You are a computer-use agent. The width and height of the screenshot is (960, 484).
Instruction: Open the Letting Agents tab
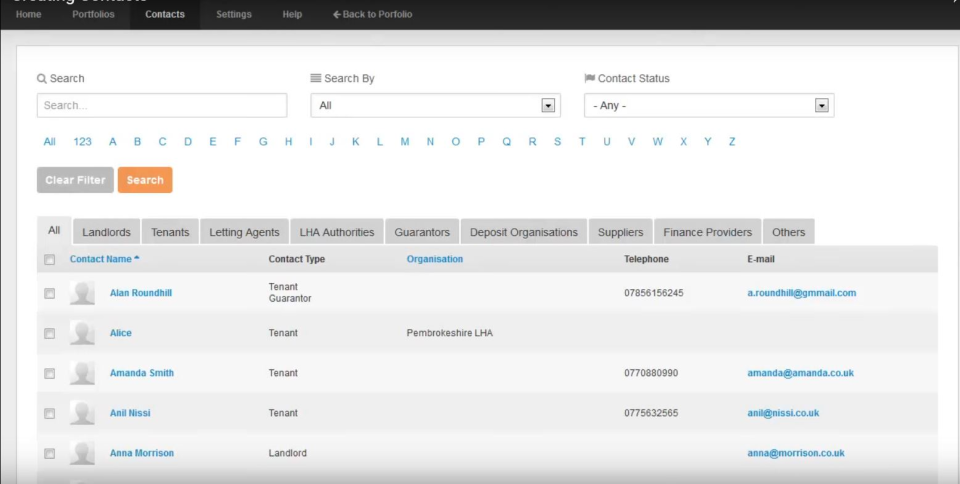tap(244, 232)
